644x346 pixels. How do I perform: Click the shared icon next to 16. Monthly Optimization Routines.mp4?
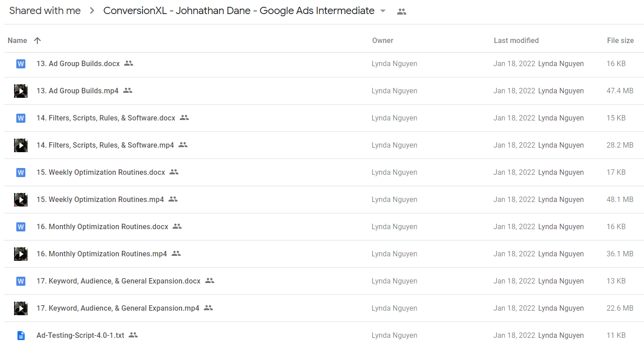176,254
